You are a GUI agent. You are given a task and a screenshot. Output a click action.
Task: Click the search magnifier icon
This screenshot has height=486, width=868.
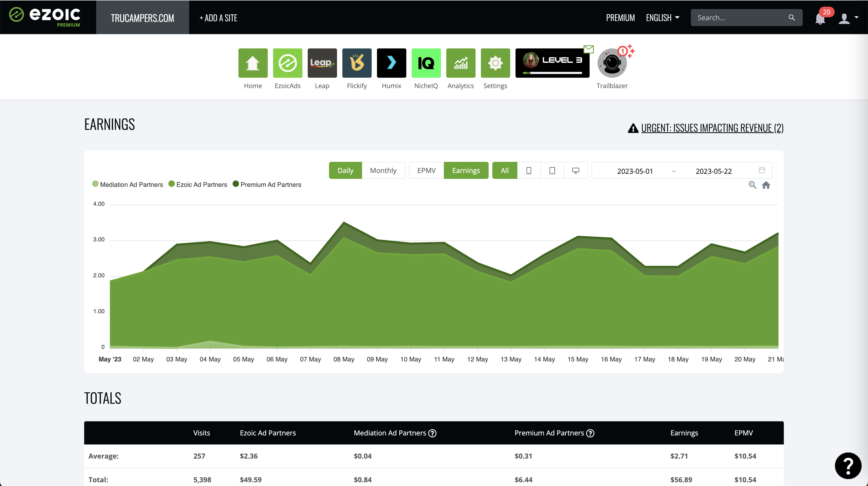(x=792, y=18)
